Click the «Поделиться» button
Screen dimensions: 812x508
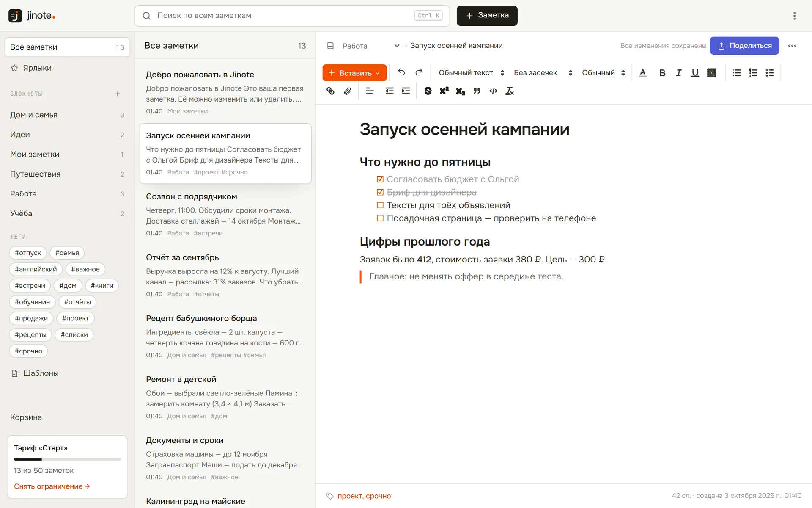pos(744,46)
